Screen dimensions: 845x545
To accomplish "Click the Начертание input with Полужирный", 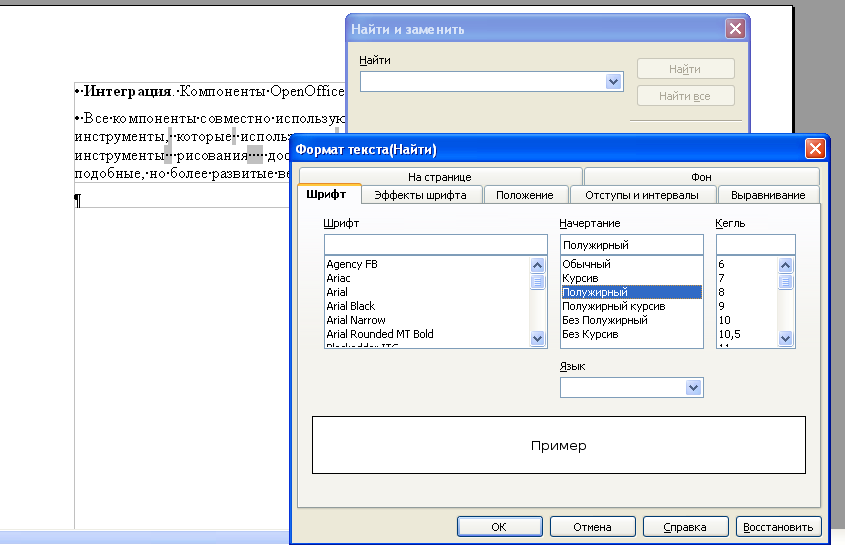I will [632, 245].
